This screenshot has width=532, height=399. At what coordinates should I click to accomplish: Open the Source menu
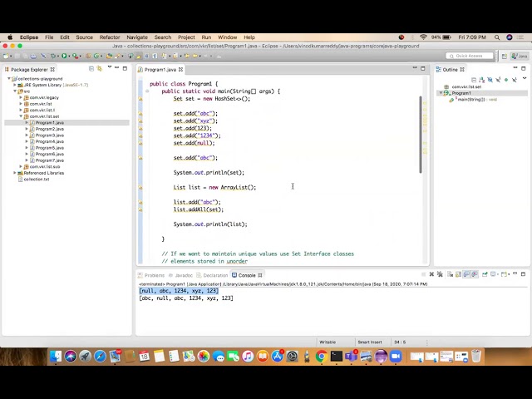coord(84,37)
